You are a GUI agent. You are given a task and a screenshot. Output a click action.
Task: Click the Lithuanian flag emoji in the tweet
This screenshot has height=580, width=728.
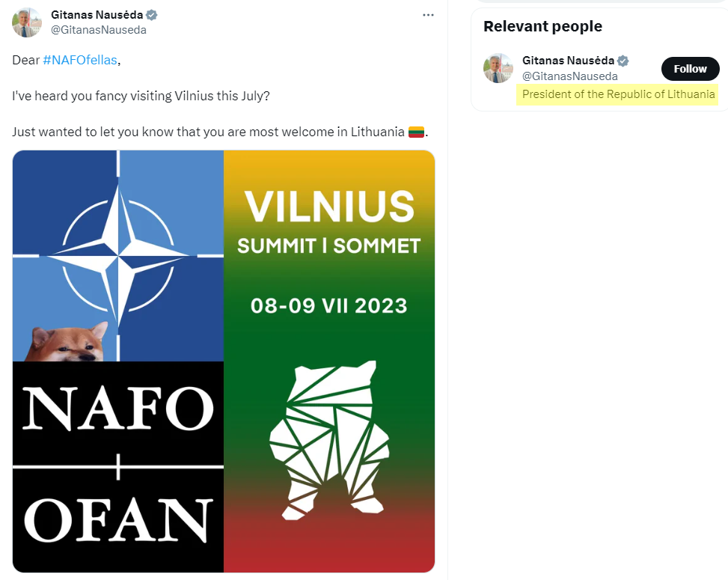[416, 132]
